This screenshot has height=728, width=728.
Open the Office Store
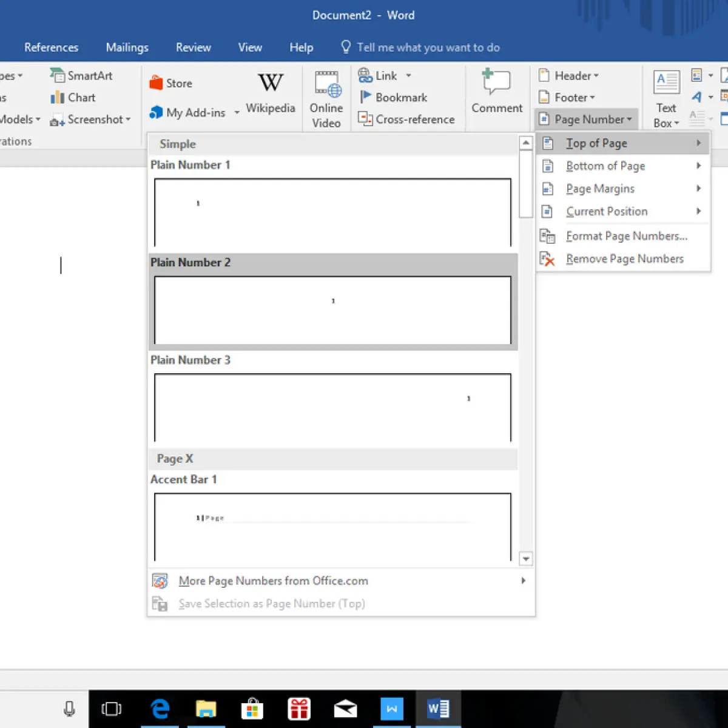tap(171, 83)
